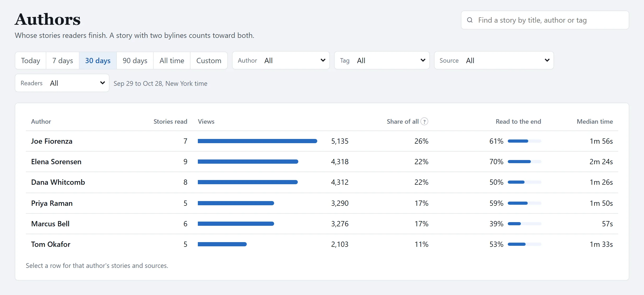
Task: Click Marcus Bell's read-to-end progress bar
Action: point(525,224)
